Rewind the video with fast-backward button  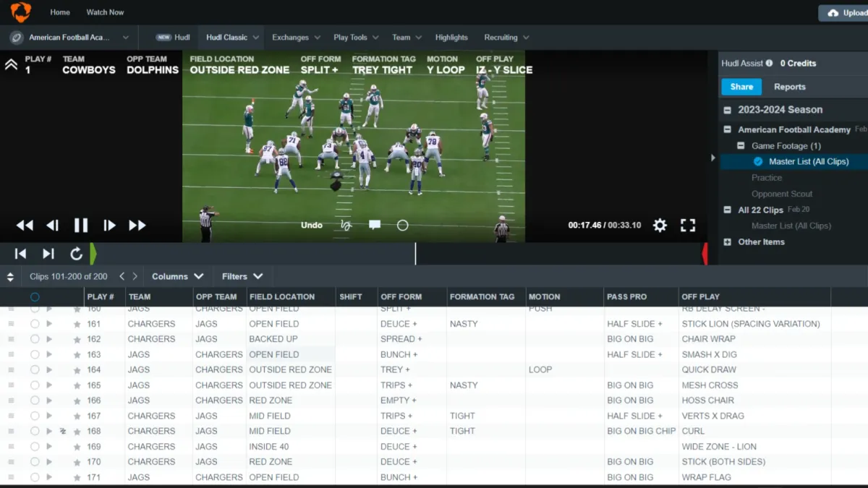point(25,226)
